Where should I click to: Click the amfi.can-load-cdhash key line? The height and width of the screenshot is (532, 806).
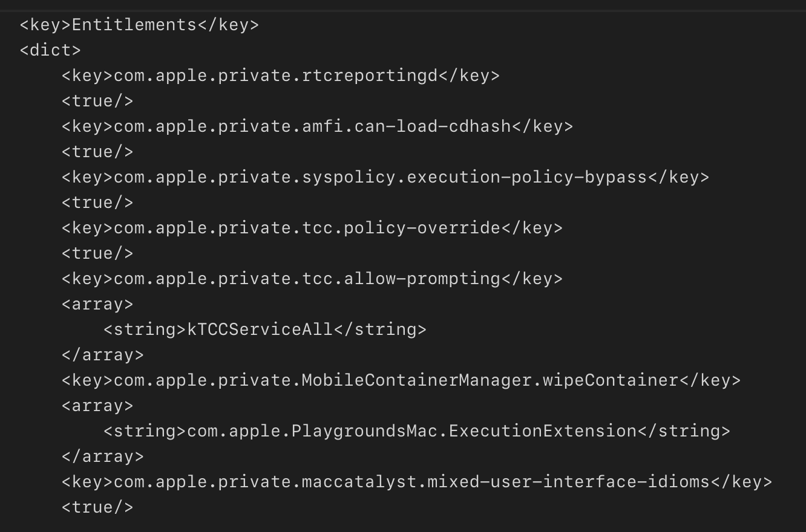[x=317, y=126]
